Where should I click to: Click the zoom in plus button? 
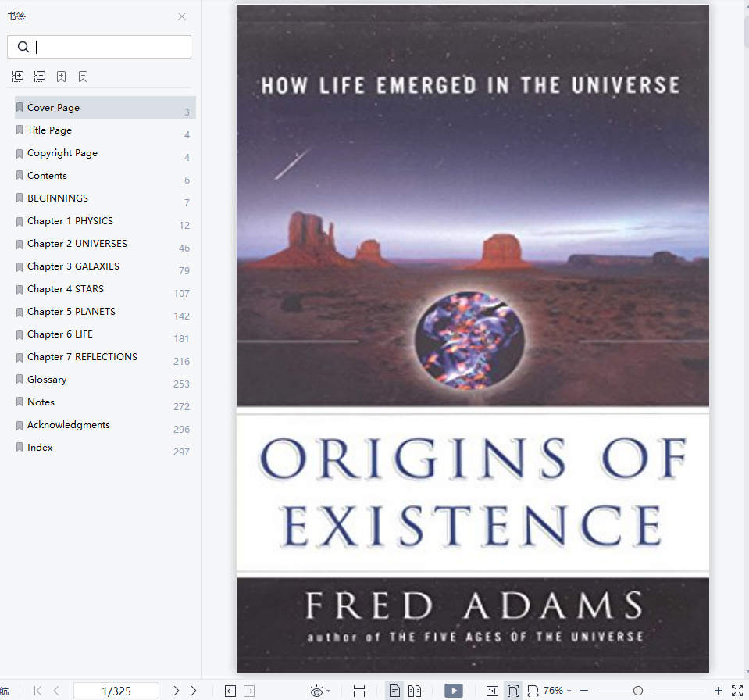[x=718, y=691]
